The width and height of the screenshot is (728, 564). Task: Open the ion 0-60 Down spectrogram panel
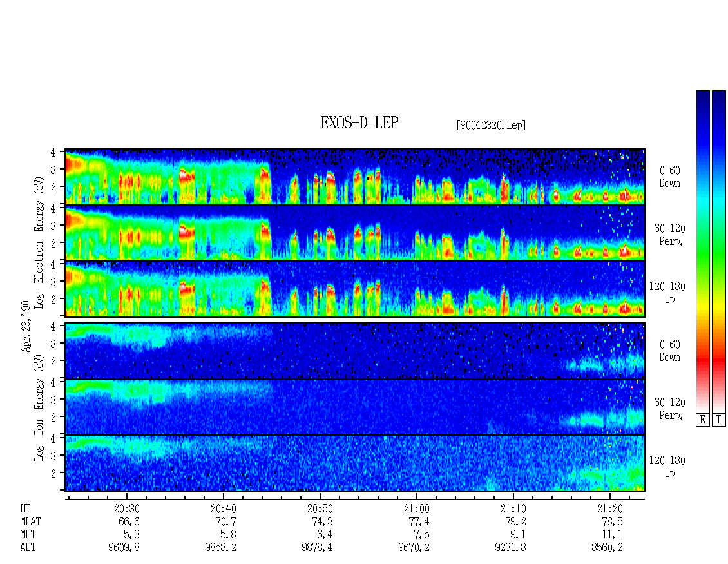pyautogui.click(x=355, y=350)
